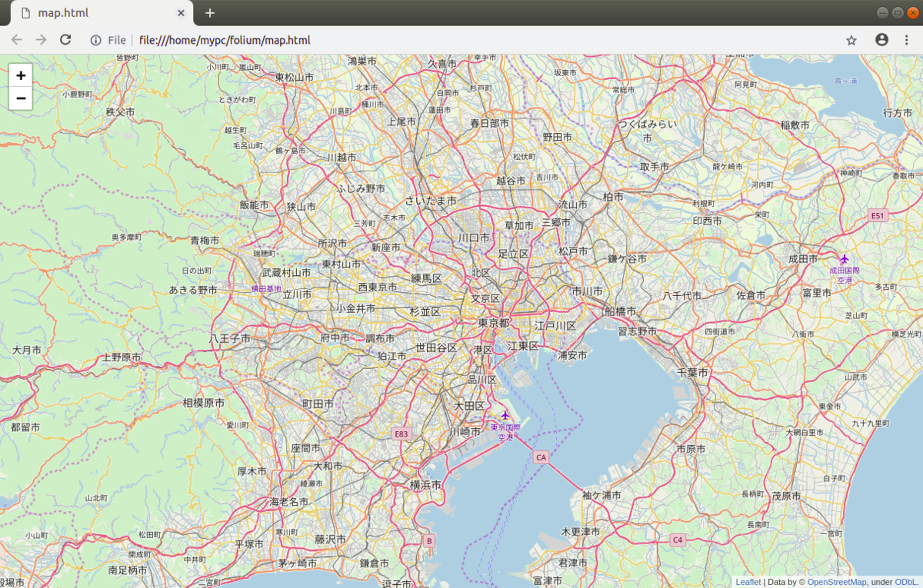Image resolution: width=923 pixels, height=588 pixels.
Task: Click the 千葉市 label
Action: (692, 372)
